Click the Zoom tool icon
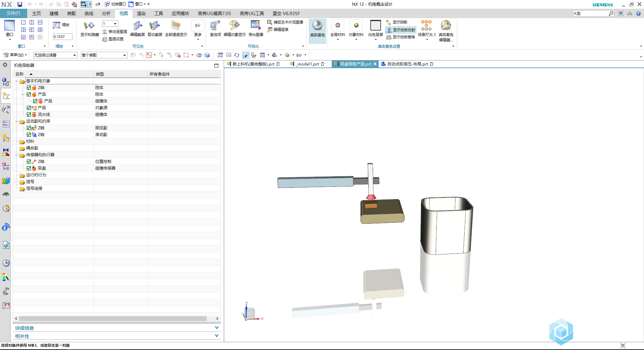Image resolution: width=644 pixels, height=350 pixels. click(57, 25)
